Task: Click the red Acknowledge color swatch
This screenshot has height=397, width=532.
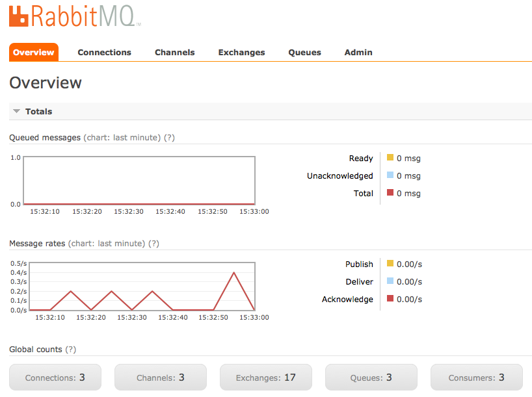Action: click(390, 299)
